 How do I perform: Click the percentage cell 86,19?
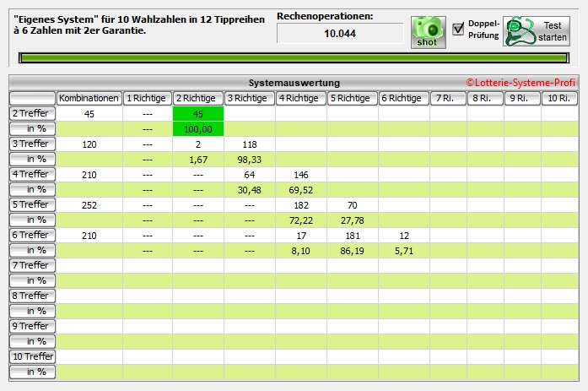click(352, 251)
